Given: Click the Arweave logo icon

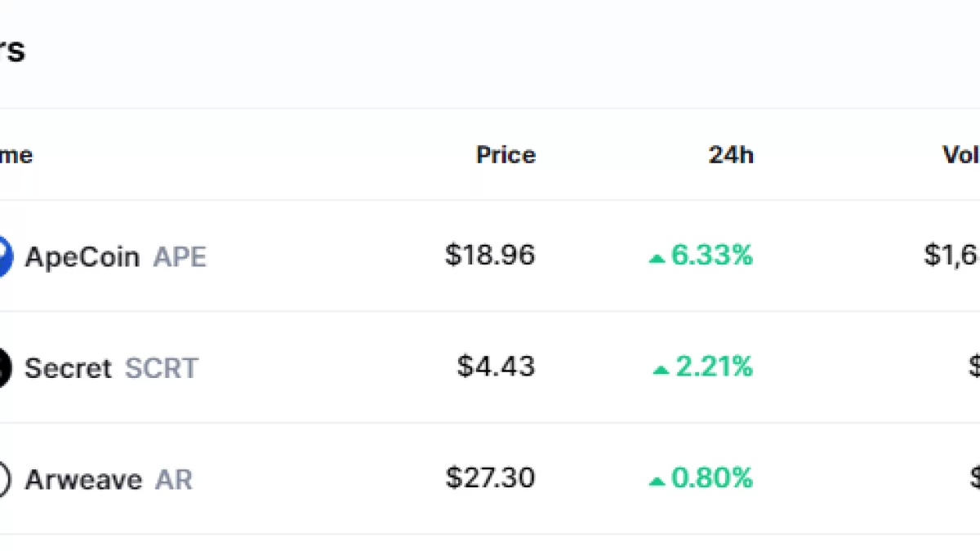Looking at the screenshot, I should click(x=4, y=479).
